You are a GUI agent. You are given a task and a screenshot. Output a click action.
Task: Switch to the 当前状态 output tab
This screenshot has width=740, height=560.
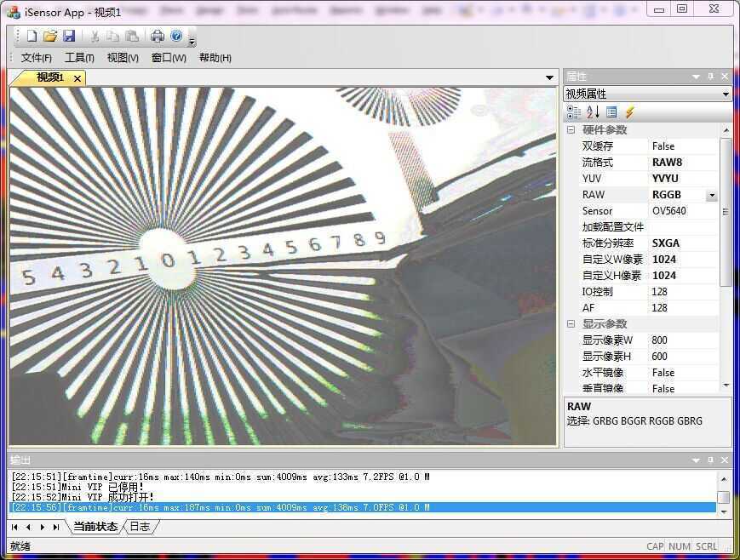click(96, 527)
